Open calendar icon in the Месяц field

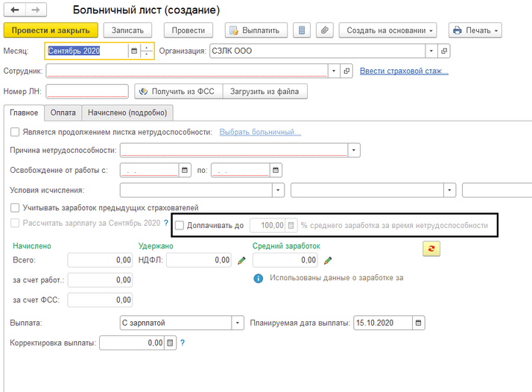pyautogui.click(x=134, y=51)
